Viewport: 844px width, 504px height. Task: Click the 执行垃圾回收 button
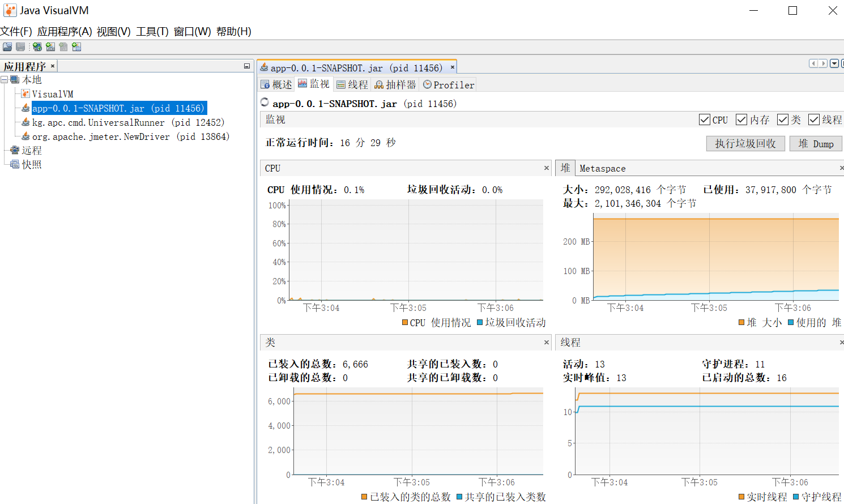pyautogui.click(x=745, y=144)
